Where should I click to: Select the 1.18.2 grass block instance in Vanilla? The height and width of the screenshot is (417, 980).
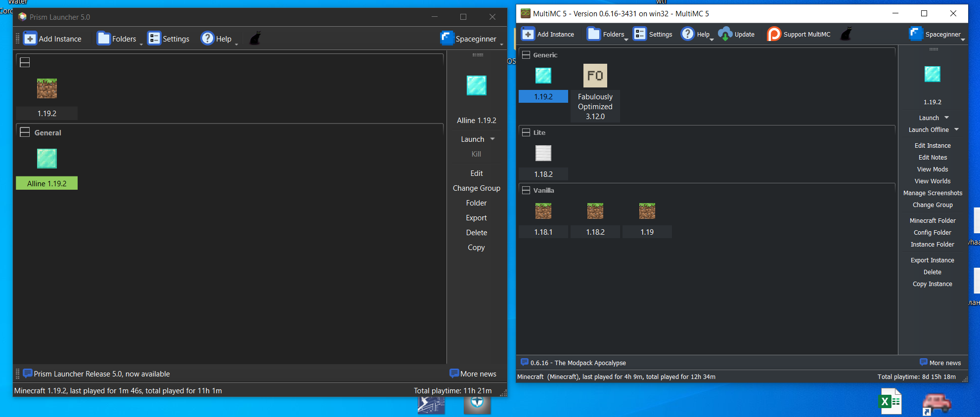595,211
